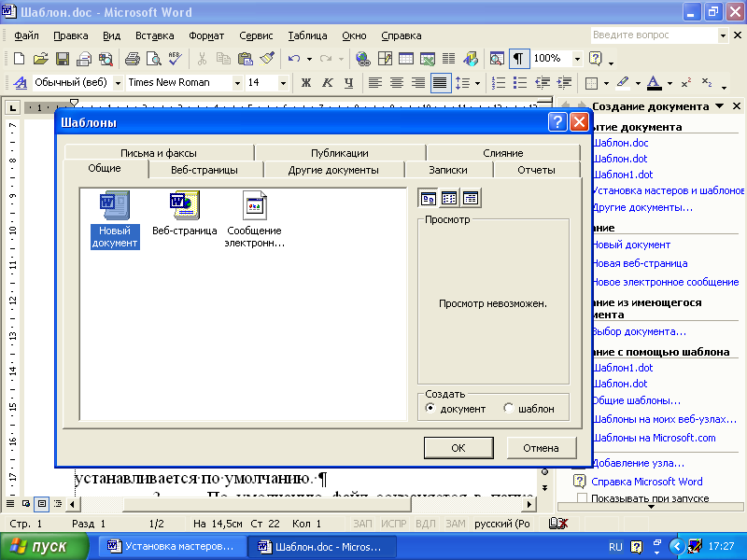Select the Веб-страница template icon
The width and height of the screenshot is (747, 560).
coord(184,214)
